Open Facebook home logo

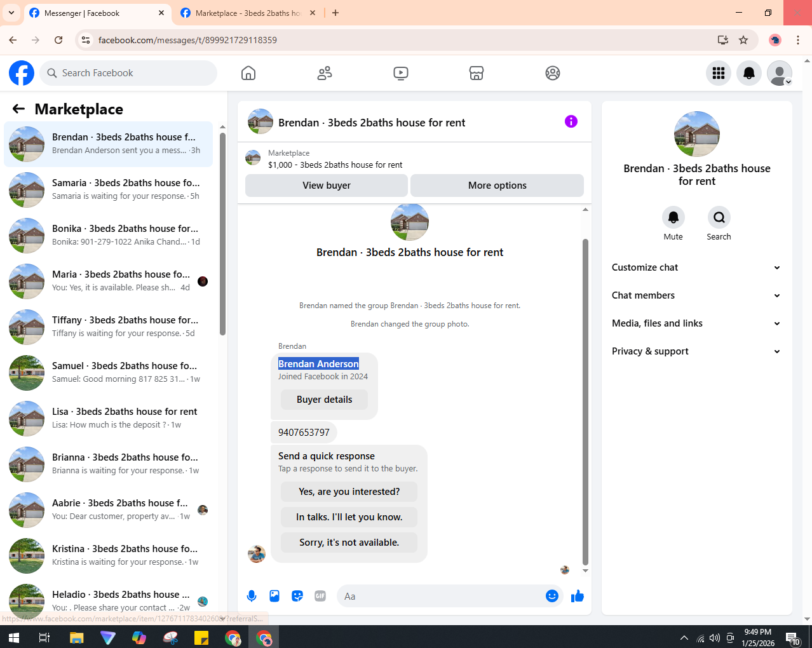22,73
